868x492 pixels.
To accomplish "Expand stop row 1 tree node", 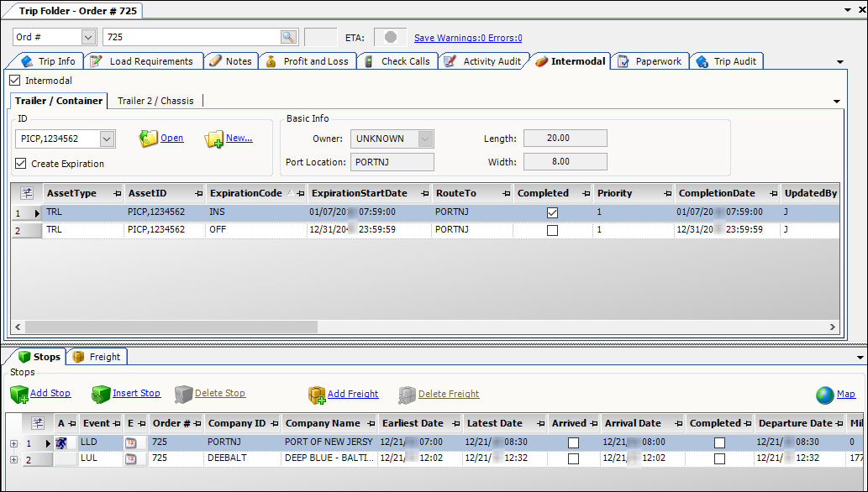I will (x=13, y=442).
